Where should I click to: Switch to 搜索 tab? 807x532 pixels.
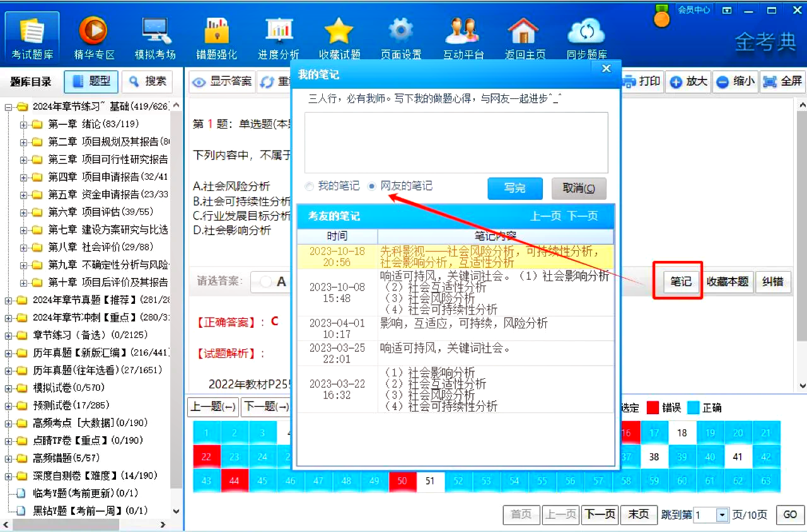[x=147, y=81]
